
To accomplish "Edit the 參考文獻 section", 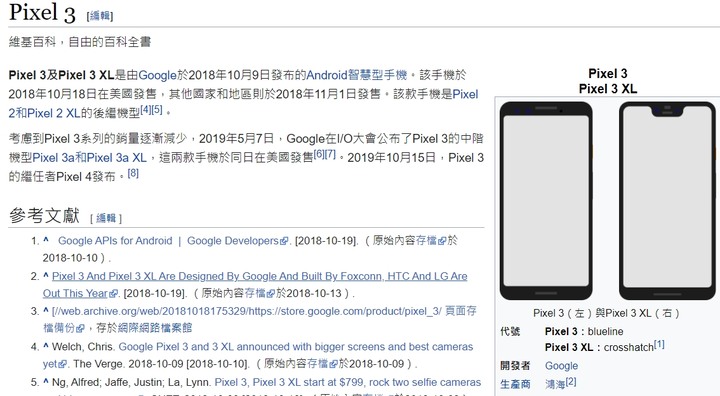I will click(106, 218).
